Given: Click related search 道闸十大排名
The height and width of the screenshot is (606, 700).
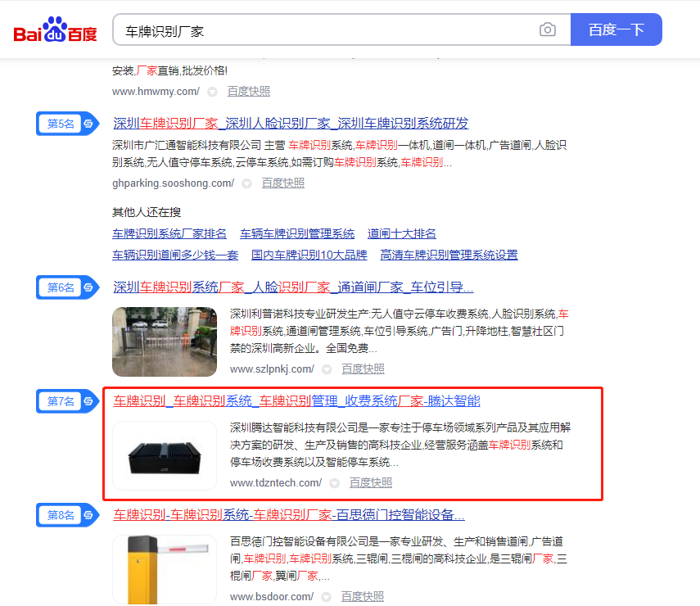Looking at the screenshot, I should coord(402,233).
